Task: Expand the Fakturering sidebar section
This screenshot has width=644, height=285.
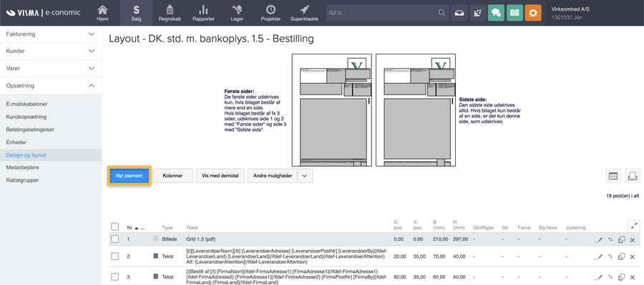Action: pyautogui.click(x=51, y=34)
